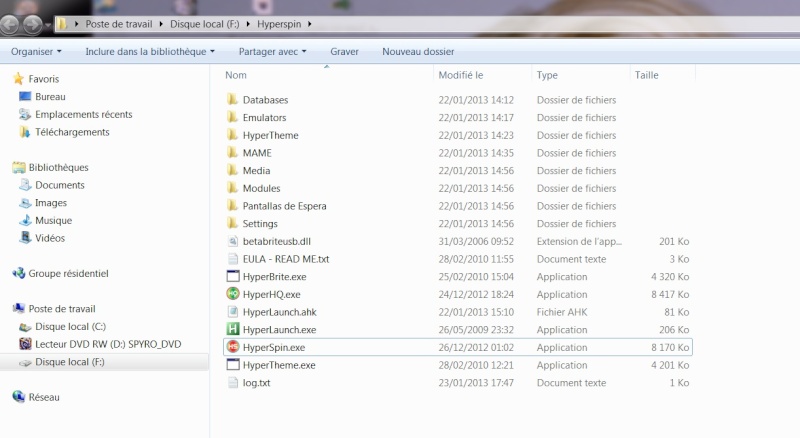This screenshot has height=438, width=800.
Task: Open the Organiser menu
Action: coord(36,52)
